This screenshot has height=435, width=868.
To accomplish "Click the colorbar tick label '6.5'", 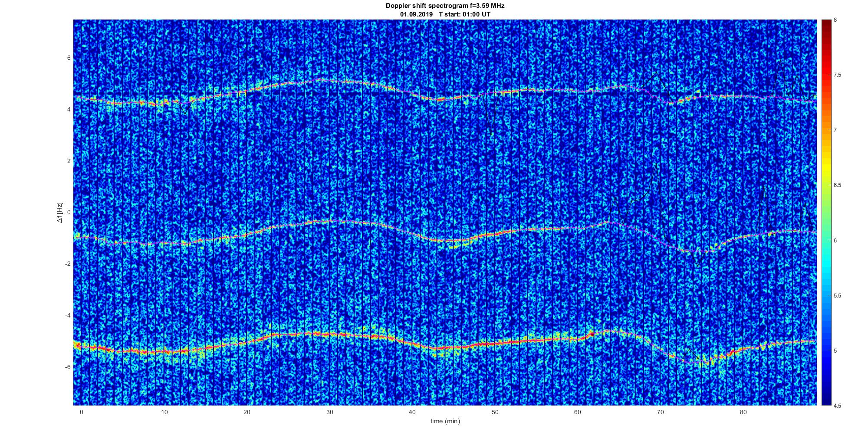I will [837, 185].
